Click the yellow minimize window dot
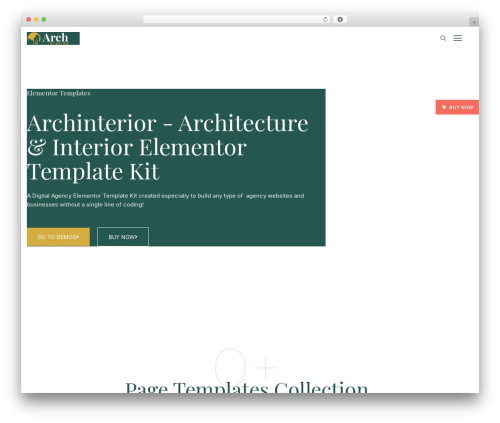Screen dimensions: 500x423 tap(36, 20)
